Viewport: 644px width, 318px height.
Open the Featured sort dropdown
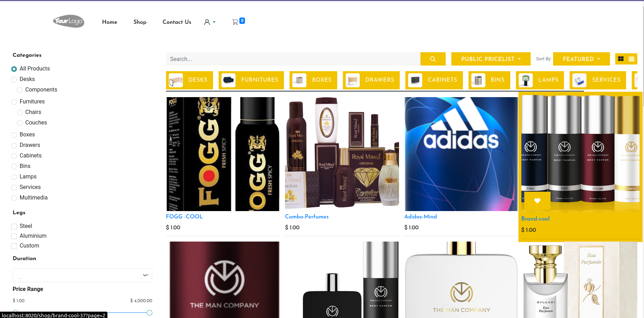tap(581, 59)
